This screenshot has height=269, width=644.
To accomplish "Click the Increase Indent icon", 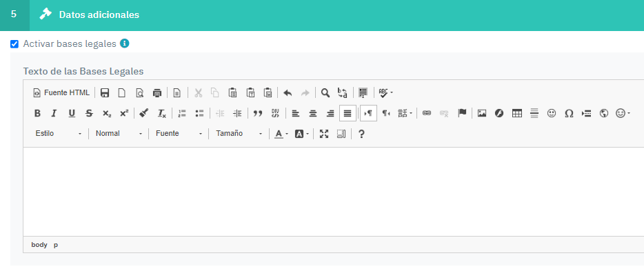I will click(237, 113).
